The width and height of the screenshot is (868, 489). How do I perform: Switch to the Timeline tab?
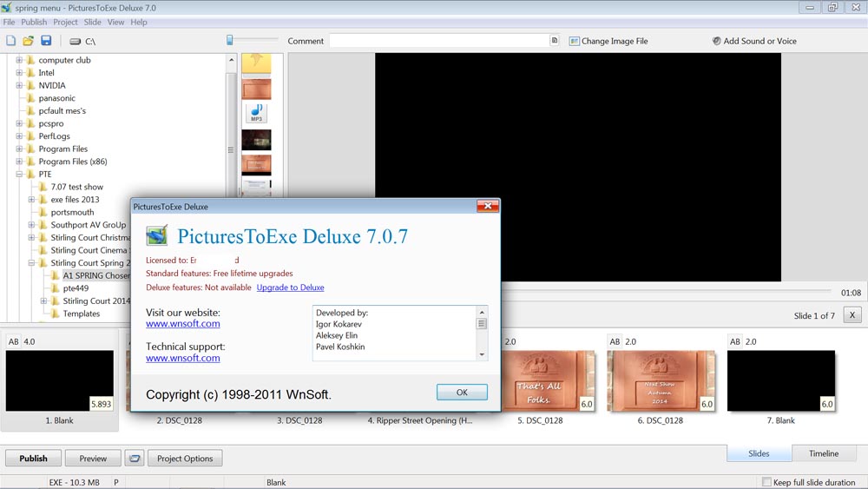(x=824, y=453)
